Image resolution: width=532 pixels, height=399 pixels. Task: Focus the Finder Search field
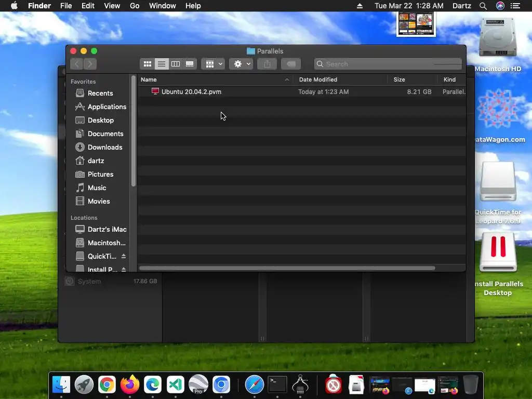388,64
